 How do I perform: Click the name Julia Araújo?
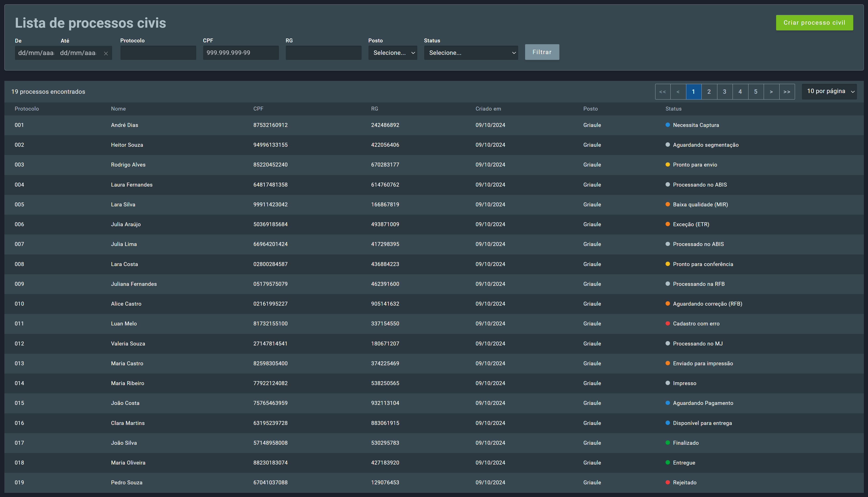(126, 224)
